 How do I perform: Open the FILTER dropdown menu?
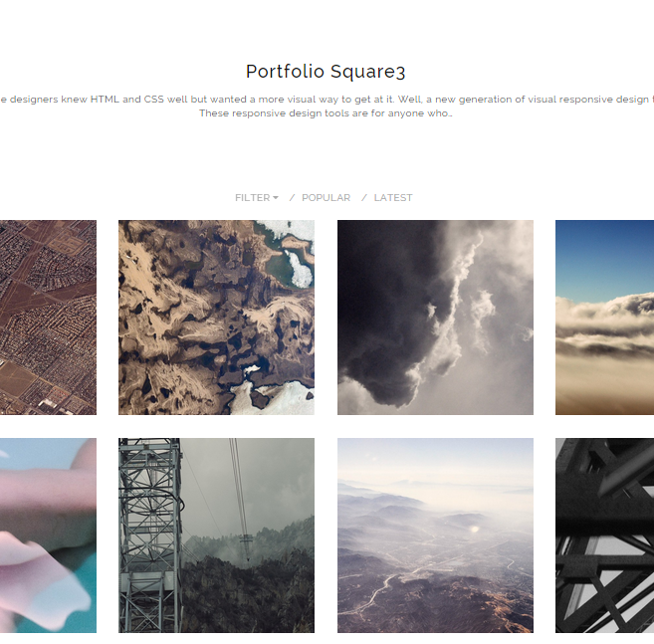pyautogui.click(x=256, y=198)
